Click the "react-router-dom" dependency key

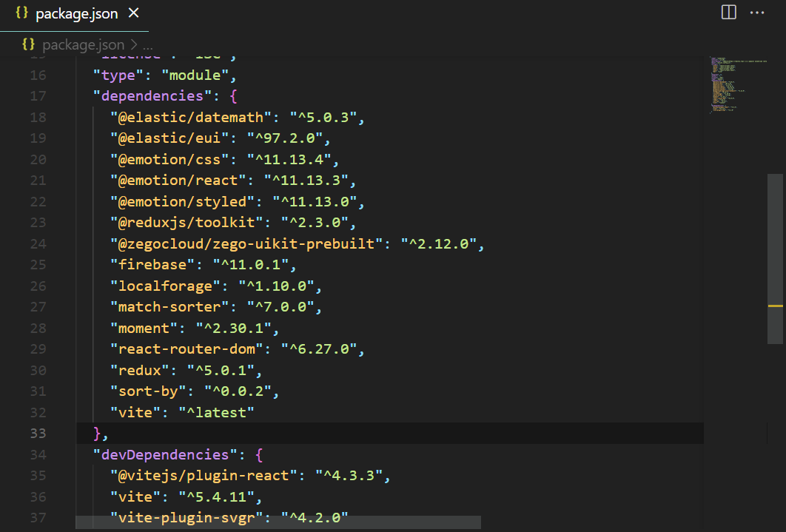tap(187, 349)
